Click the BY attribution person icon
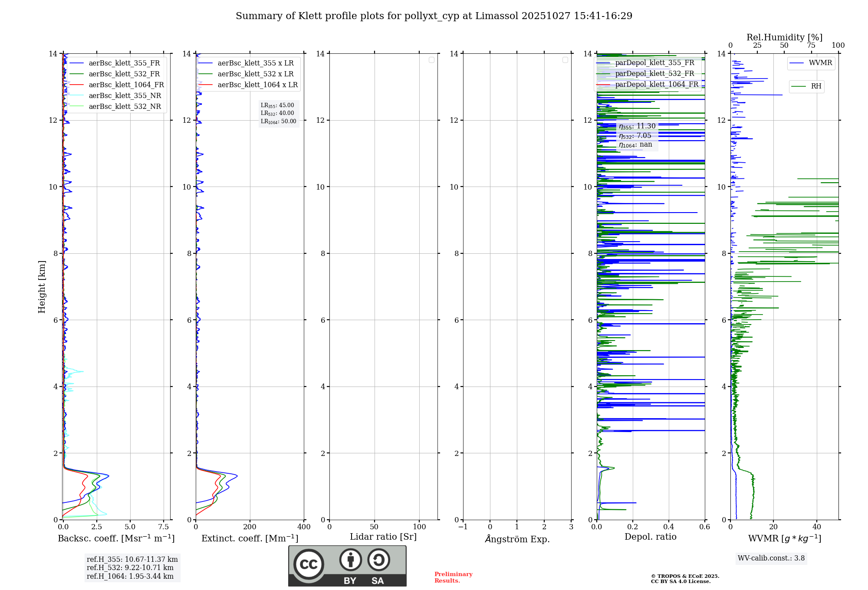Screen dimensions: 868x590 tap(350, 560)
